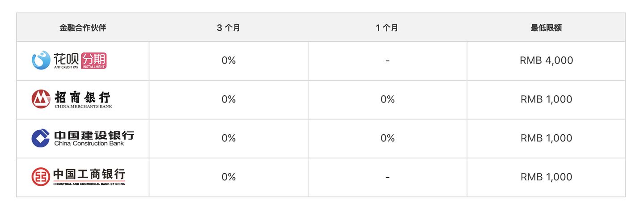Click the red 分期 Installment badge

(x=94, y=60)
